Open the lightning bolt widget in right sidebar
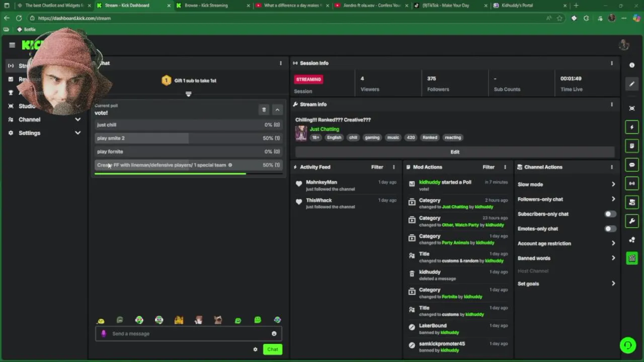This screenshot has width=644, height=362. coord(632,127)
